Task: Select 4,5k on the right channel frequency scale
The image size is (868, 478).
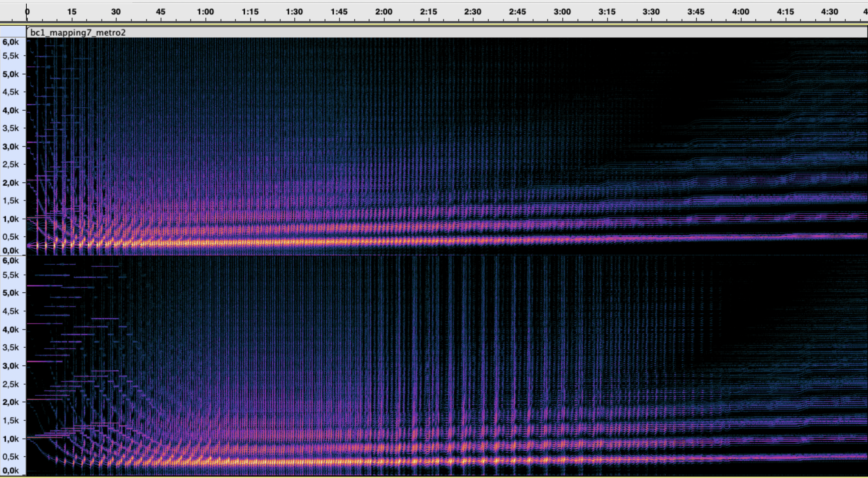Action: tap(11, 311)
